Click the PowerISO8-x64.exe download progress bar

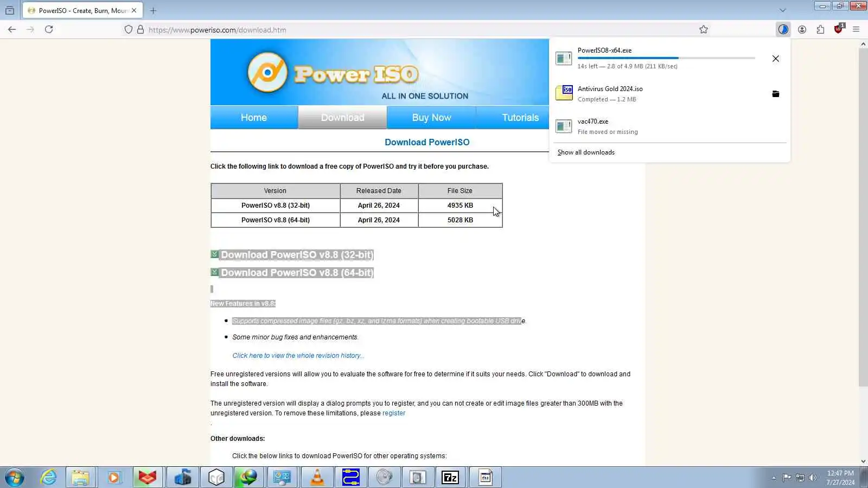[666, 58]
